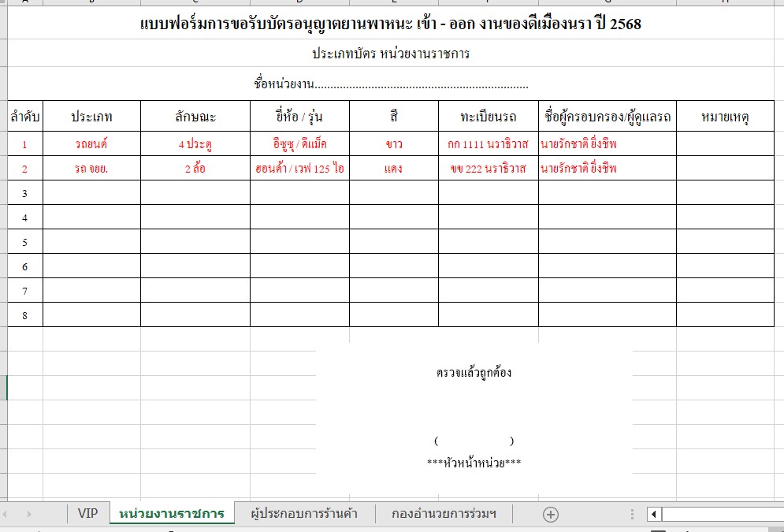Select the ประเภท column header cell
Viewport: 784px width, 532px height.
pyautogui.click(x=91, y=117)
